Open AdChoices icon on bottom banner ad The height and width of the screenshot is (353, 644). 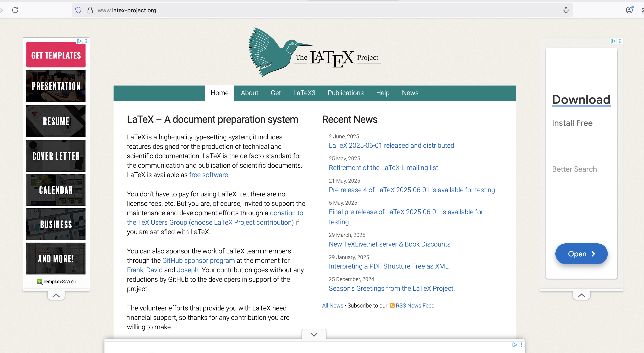515,345
